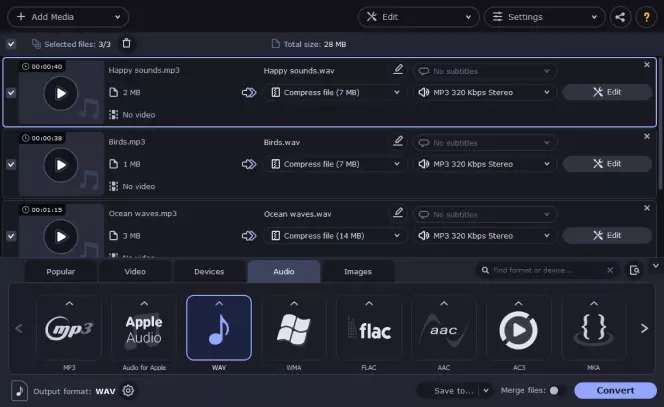Show next formats with right arrow
The height and width of the screenshot is (407, 664).
[644, 328]
